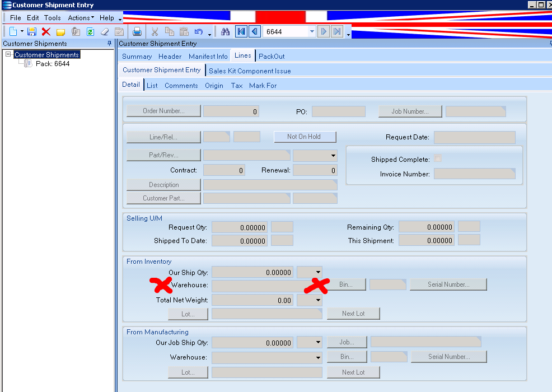
Task: Undo with the curved blue arrow icon
Action: click(x=199, y=32)
